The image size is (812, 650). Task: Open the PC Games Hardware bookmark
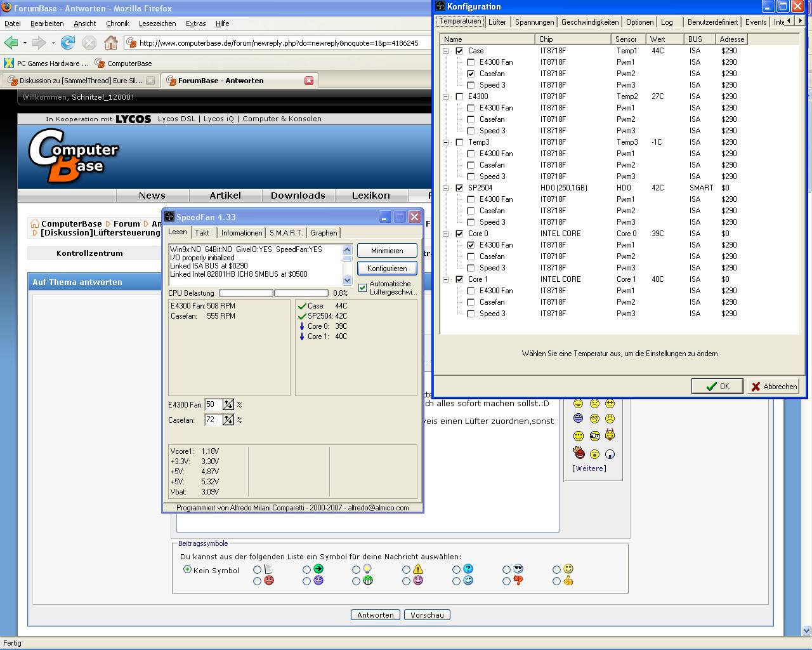[x=47, y=63]
